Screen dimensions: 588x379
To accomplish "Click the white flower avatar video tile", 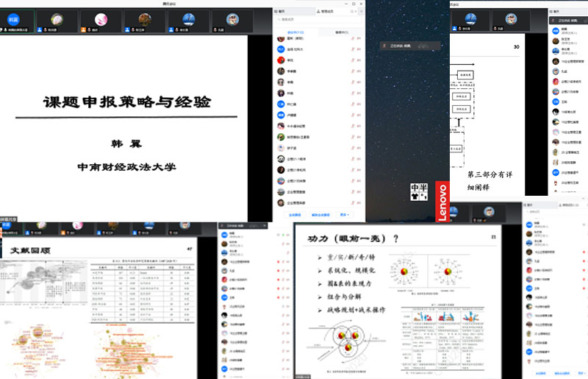I will pos(56,19).
